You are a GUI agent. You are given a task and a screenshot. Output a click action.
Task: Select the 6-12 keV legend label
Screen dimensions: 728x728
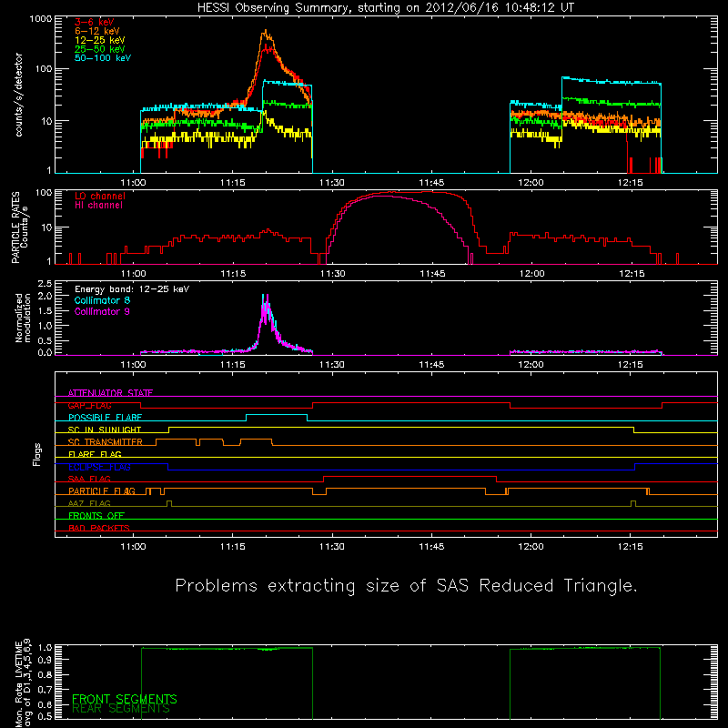coord(97,31)
